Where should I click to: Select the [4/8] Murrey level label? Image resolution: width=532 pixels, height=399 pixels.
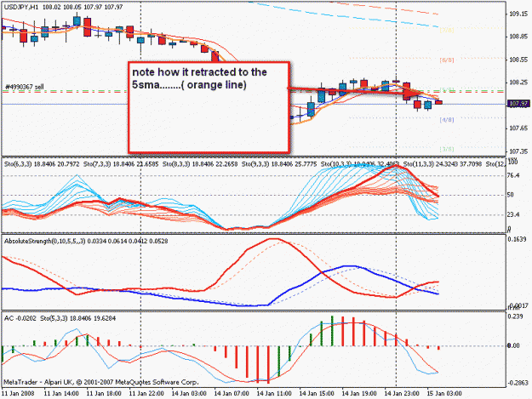click(447, 120)
